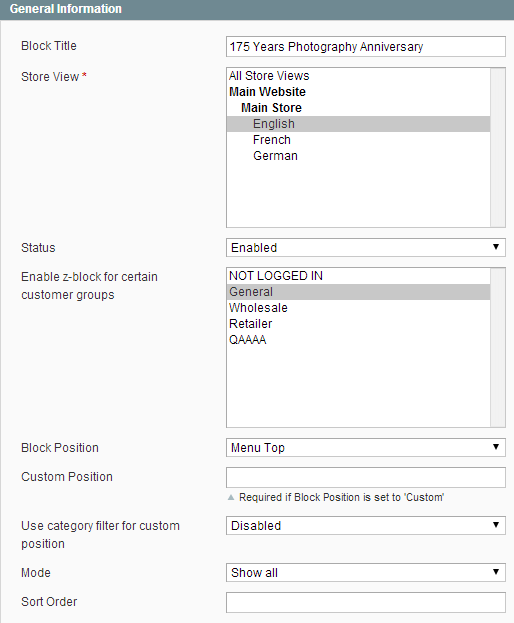Click the customer groups list scrollbar
Image resolution: width=514 pixels, height=623 pixels.
pos(498,348)
